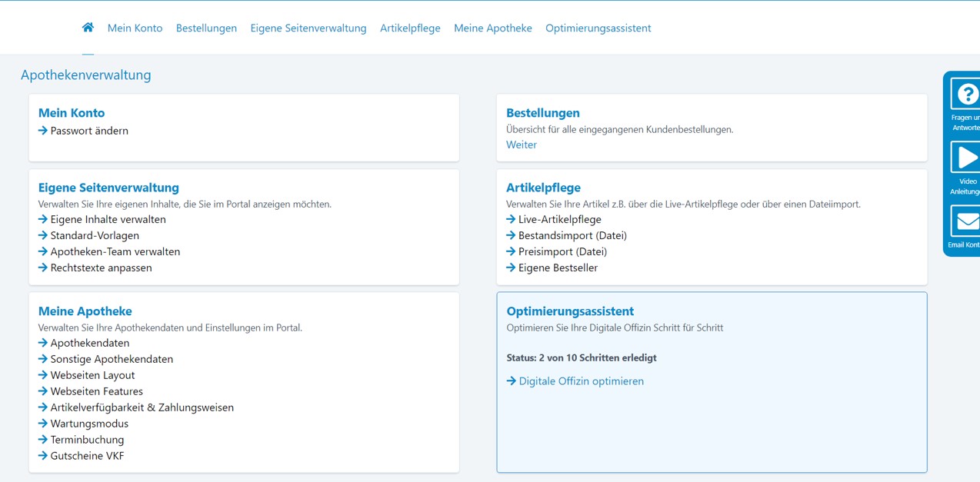Click the arrow icon beside Rechtstexte anpassen
This screenshot has height=482, width=980.
[43, 268]
